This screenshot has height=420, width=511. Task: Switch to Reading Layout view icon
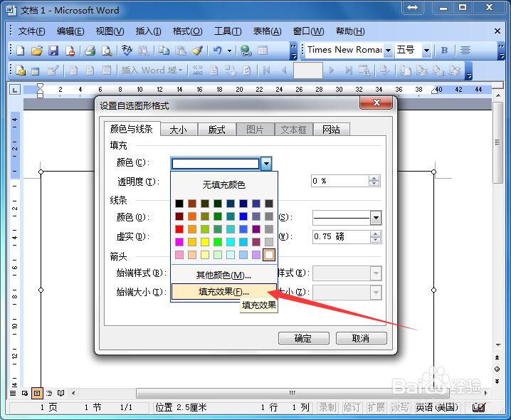61,393
